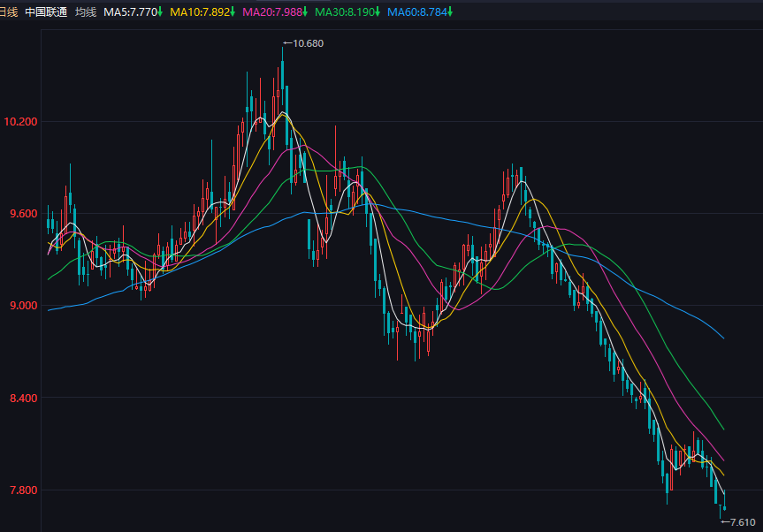Viewport: 763px width, 532px height.
Task: Click the down arrow after MA60:8.784
Action: tap(450, 11)
